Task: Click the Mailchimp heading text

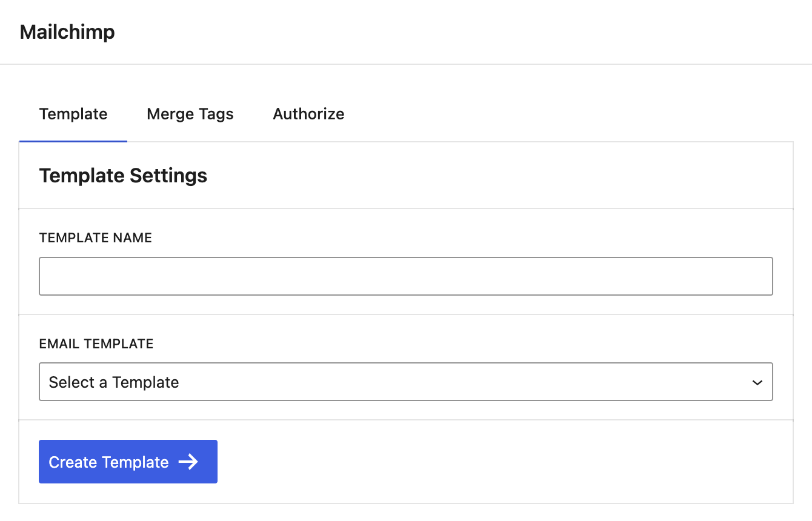Action: [67, 32]
